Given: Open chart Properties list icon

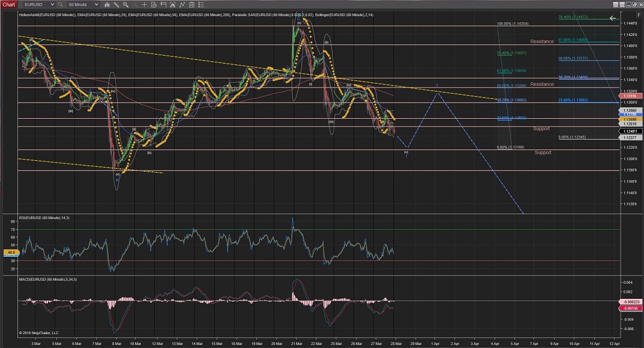Looking at the screenshot, I should pos(200,4).
